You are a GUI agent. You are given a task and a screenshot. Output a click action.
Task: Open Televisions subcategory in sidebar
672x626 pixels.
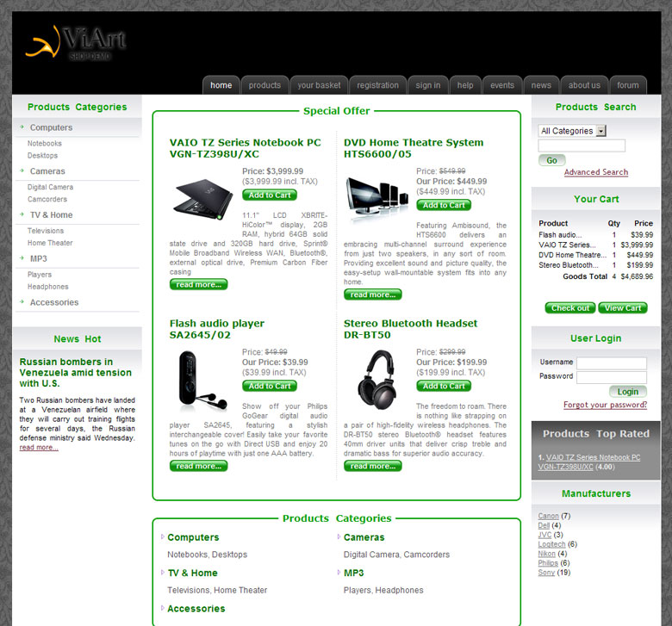tap(46, 231)
